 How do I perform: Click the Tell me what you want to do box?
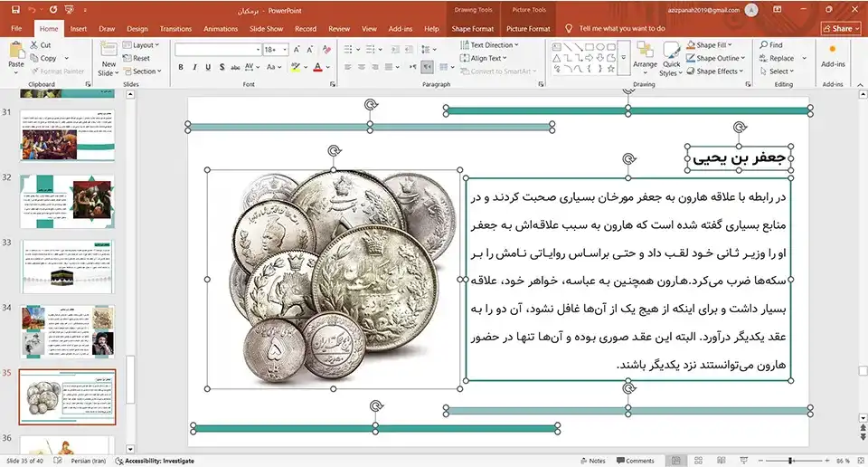tap(616, 28)
